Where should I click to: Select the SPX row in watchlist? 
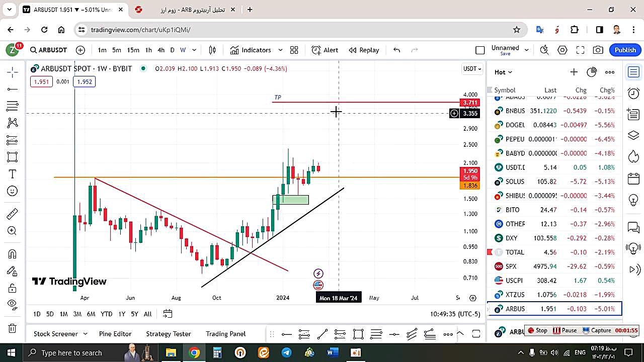[x=554, y=266]
